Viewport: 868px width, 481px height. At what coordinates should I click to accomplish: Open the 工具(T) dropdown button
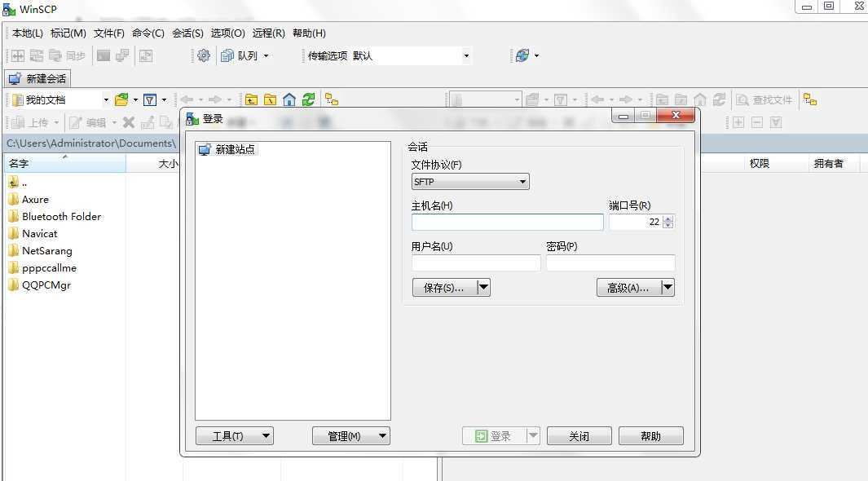coord(235,436)
